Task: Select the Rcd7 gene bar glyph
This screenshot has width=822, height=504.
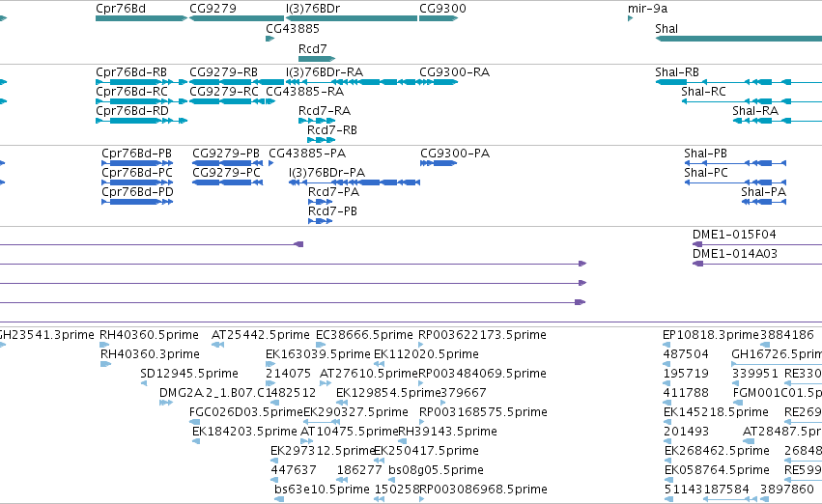Action: (317, 59)
